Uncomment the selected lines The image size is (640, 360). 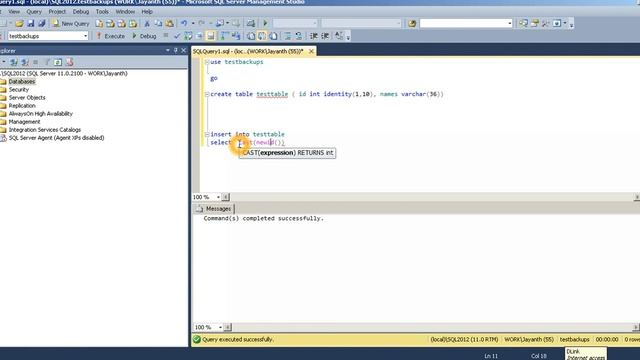tap(298, 36)
